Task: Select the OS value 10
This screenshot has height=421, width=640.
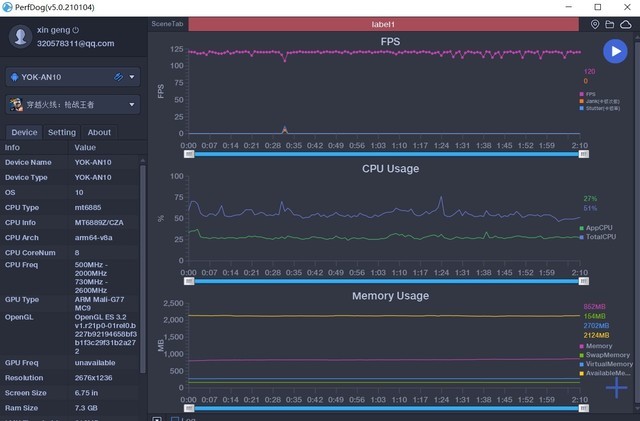Action: [79, 192]
